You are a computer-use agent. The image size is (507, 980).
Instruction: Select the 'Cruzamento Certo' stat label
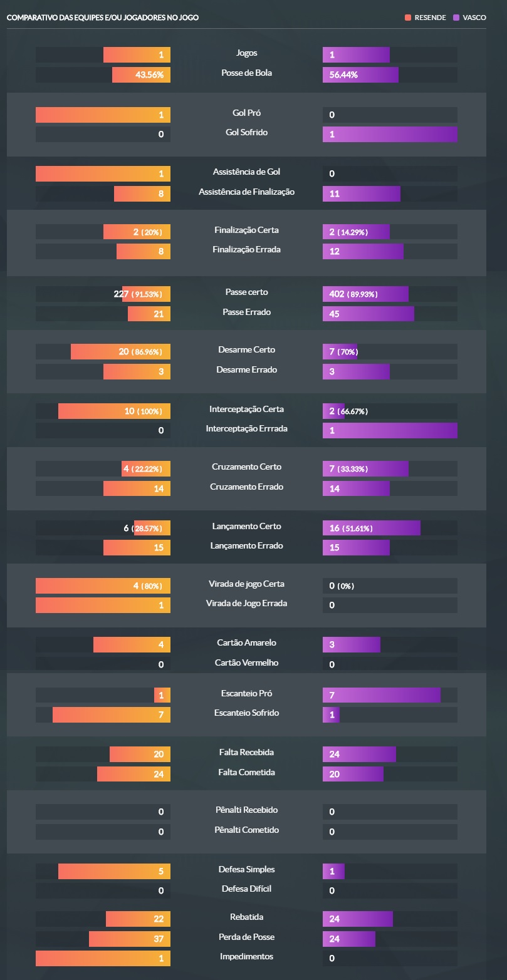[x=246, y=467]
